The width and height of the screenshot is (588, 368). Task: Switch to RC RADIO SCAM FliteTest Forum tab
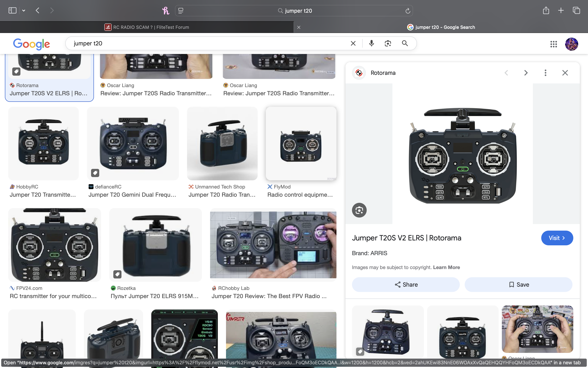click(147, 27)
